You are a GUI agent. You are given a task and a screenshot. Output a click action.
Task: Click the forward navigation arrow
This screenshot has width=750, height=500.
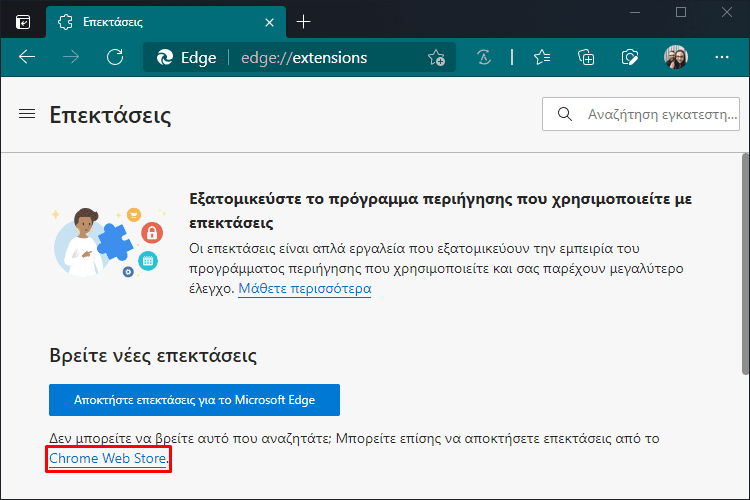pos(71,57)
